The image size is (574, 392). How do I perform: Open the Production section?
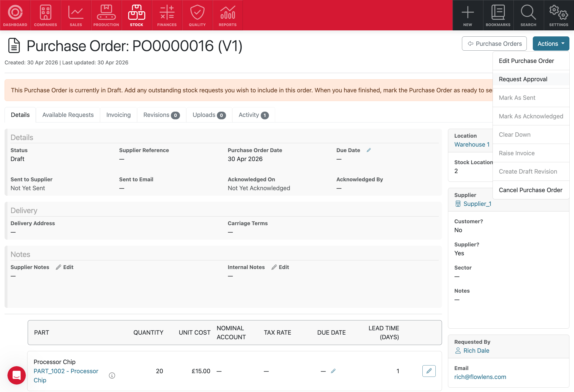pyautogui.click(x=106, y=15)
